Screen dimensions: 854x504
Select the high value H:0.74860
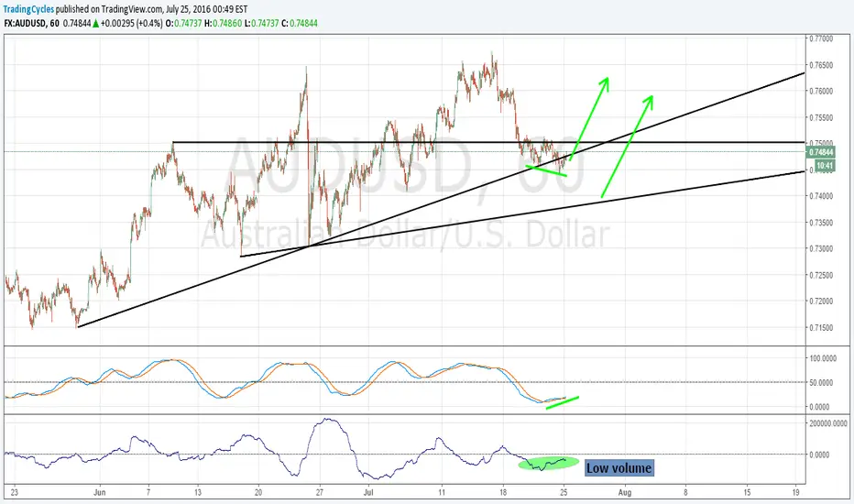[223, 24]
